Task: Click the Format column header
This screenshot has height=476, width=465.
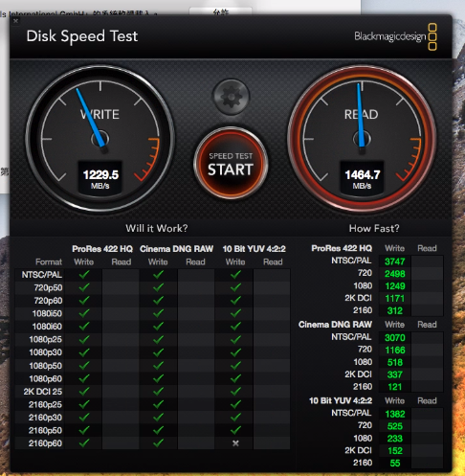Action: tap(49, 262)
